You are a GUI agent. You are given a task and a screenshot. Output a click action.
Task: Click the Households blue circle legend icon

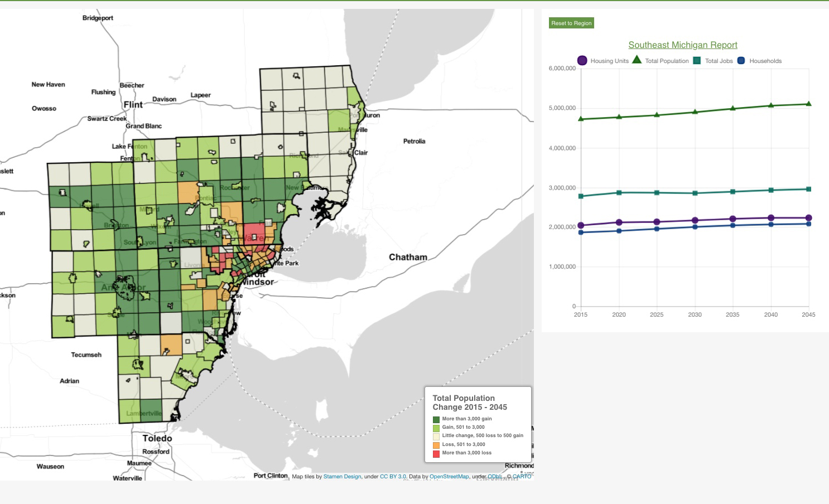pyautogui.click(x=741, y=61)
